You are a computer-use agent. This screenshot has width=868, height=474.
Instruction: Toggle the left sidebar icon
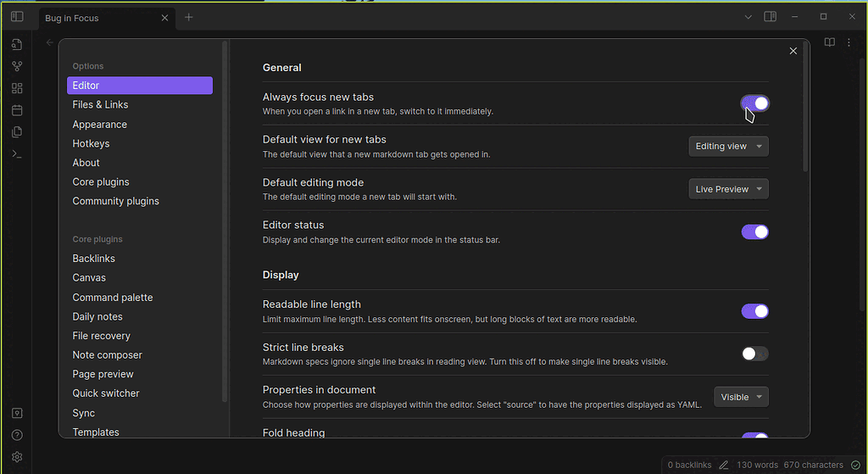pos(17,17)
